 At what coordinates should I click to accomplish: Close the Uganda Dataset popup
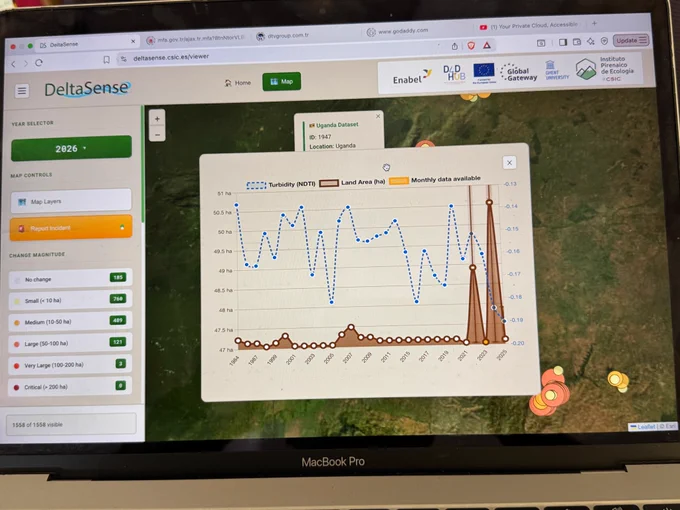coord(378,116)
